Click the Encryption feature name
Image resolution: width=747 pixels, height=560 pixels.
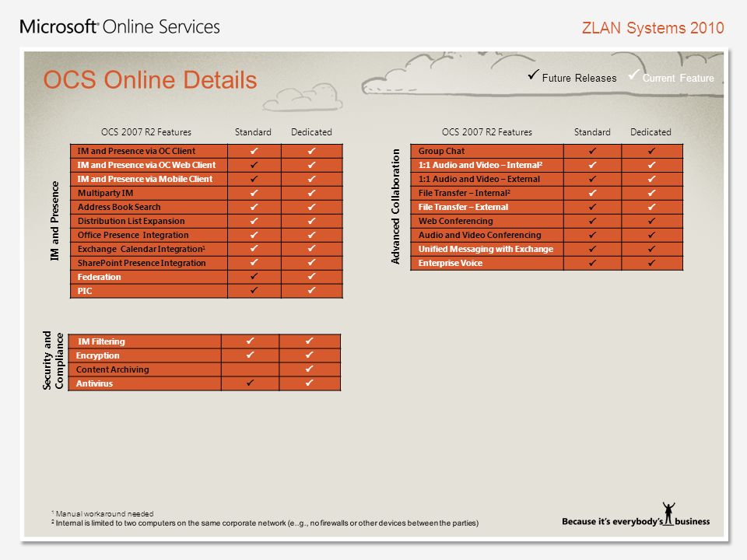coord(98,355)
